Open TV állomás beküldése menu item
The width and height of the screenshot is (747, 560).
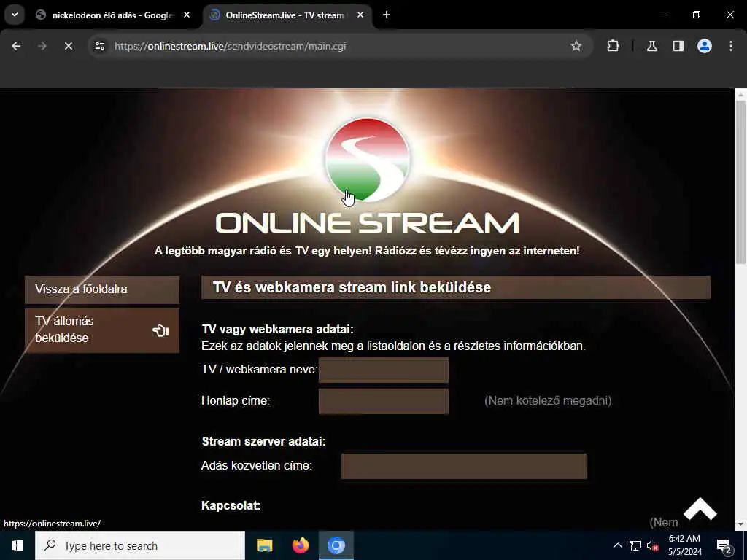[x=102, y=330]
